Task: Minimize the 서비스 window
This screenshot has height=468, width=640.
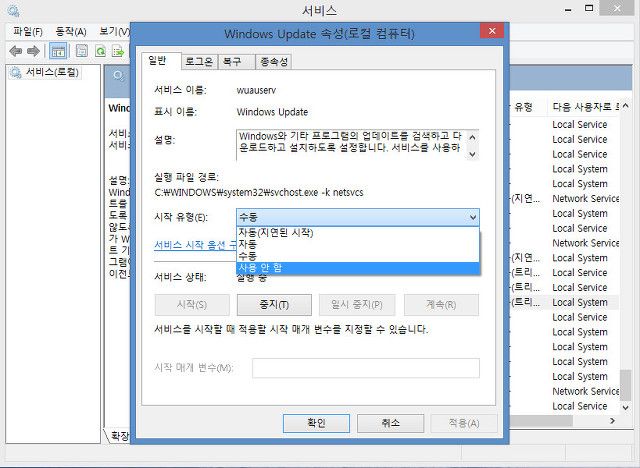Action: point(568,9)
